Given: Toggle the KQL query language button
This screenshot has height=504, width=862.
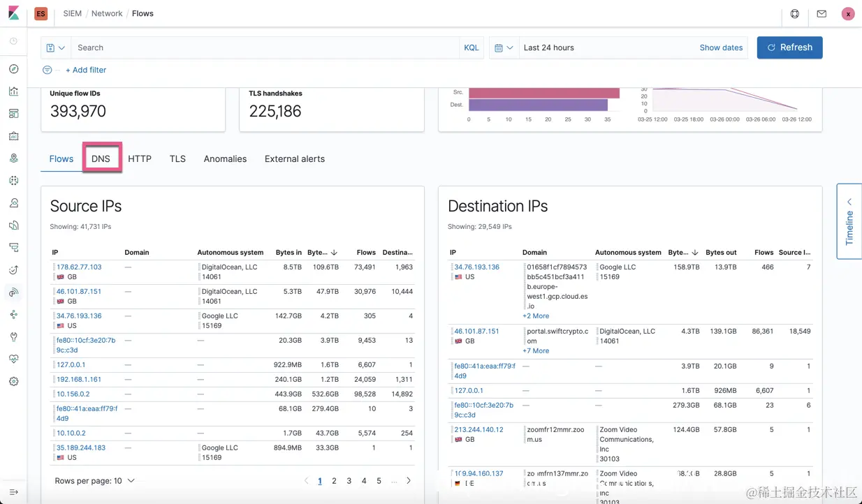Looking at the screenshot, I should 472,47.
